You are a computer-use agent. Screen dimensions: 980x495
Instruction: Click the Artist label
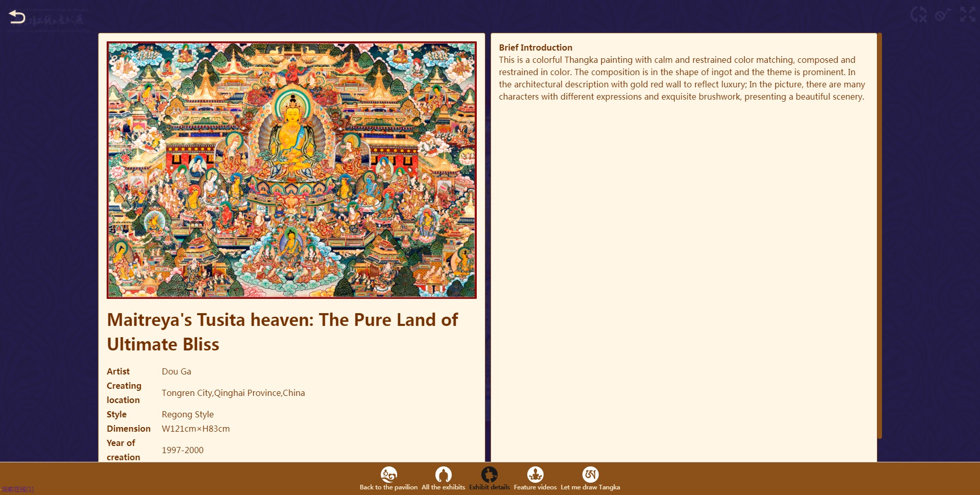118,371
